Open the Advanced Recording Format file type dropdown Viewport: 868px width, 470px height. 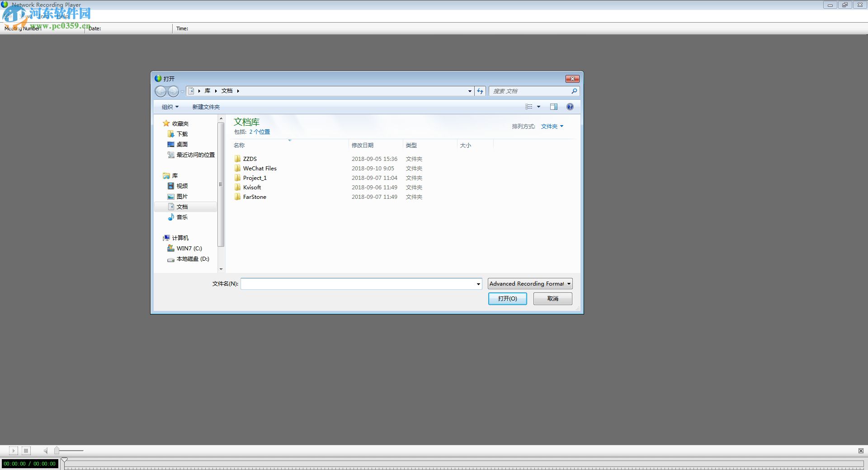(529, 283)
